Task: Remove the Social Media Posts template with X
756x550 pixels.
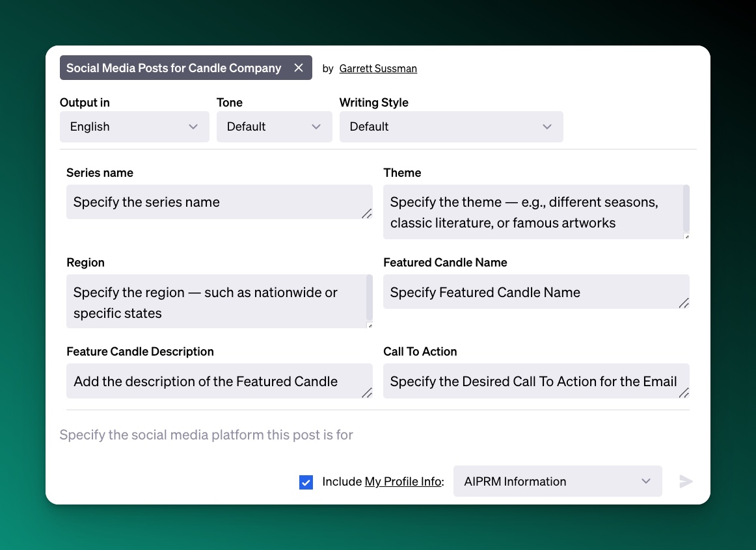Action: coord(299,68)
